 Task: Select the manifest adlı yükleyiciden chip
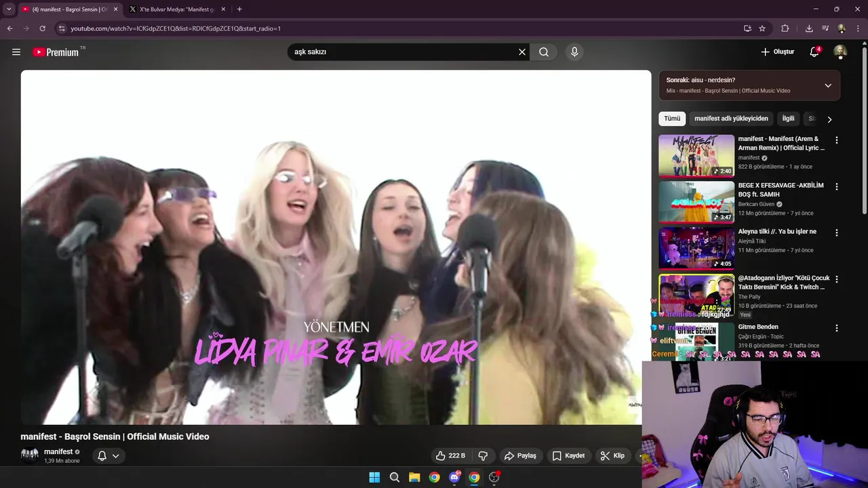point(731,119)
